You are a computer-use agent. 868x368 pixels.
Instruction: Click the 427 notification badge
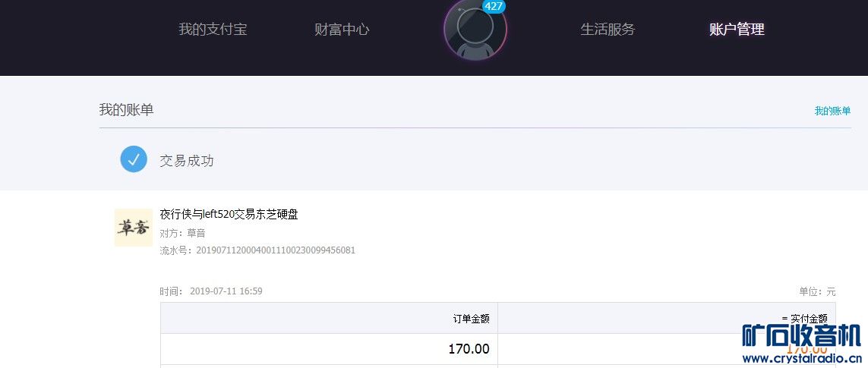coord(494,6)
